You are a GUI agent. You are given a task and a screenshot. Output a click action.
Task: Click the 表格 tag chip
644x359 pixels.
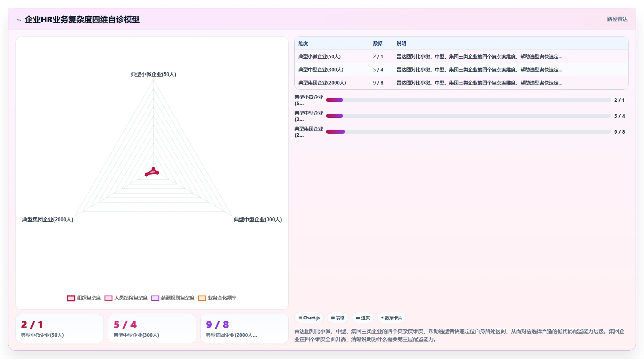pos(338,318)
